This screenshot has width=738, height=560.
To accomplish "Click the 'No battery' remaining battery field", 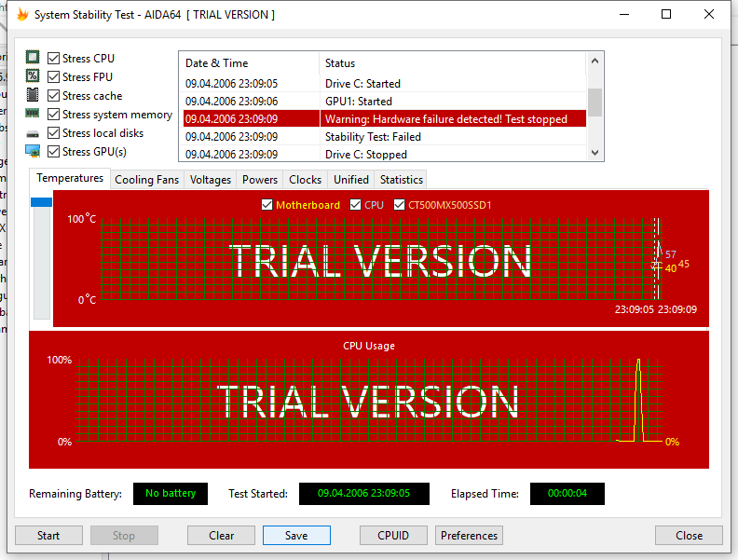I will pos(171,494).
